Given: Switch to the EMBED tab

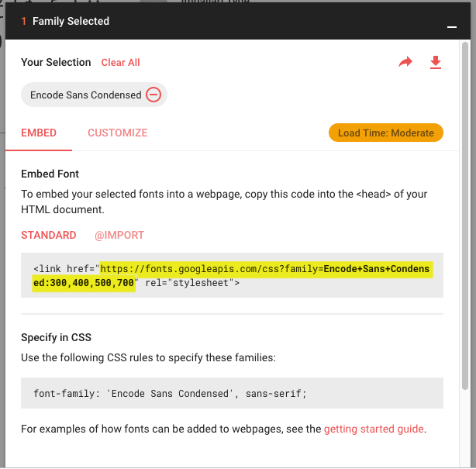Looking at the screenshot, I should pyautogui.click(x=39, y=133).
